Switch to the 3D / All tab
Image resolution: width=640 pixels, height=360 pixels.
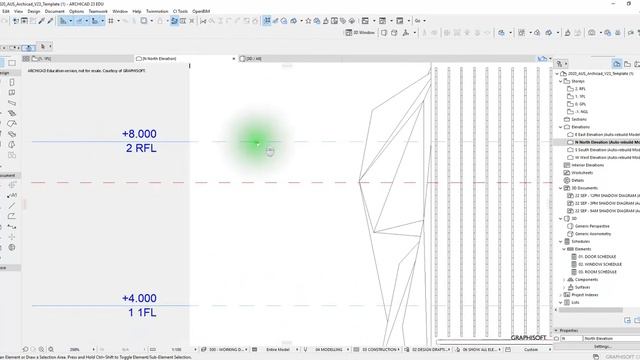pyautogui.click(x=250, y=59)
